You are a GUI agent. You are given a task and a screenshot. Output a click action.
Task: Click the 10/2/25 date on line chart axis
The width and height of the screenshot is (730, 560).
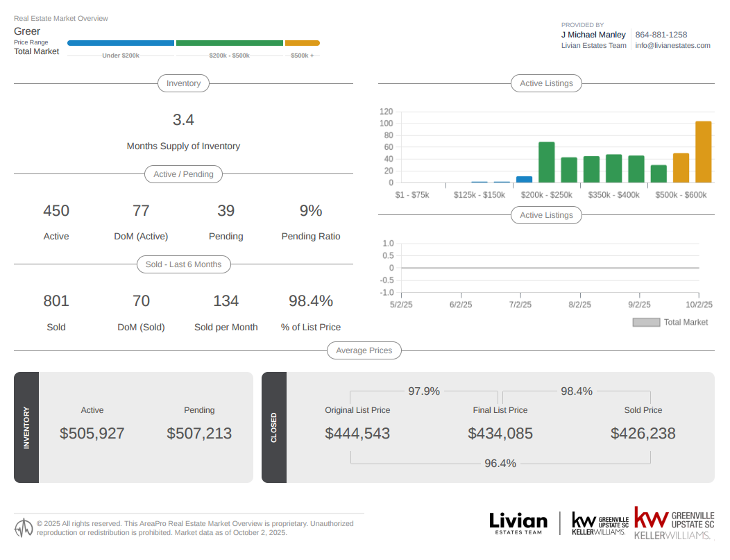point(699,305)
